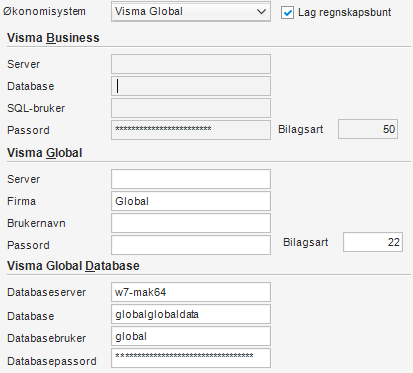Viewport: 413px width, 373px height.
Task: Click the Firma label
Action: [x=21, y=201]
